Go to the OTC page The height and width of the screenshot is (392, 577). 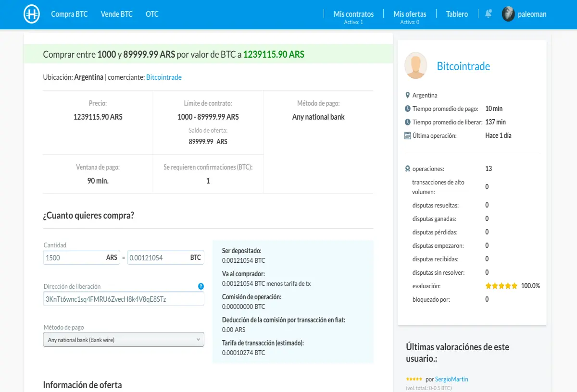152,14
